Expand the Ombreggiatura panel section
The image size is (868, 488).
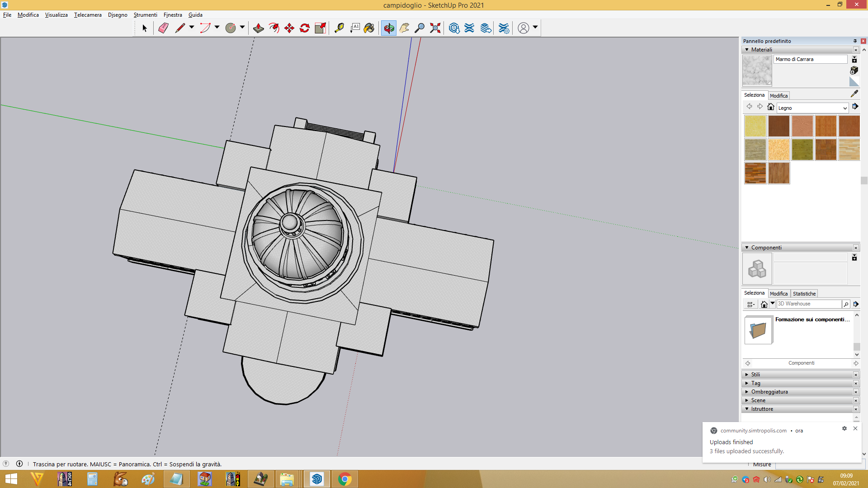click(x=747, y=392)
